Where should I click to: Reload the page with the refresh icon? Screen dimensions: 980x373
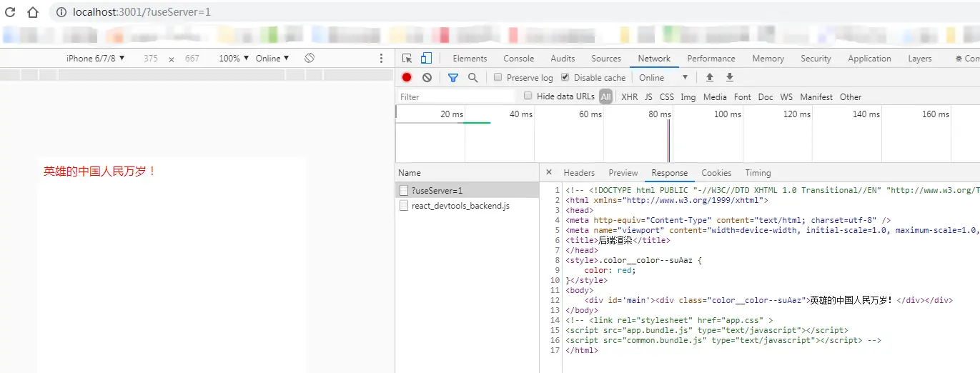tap(10, 12)
